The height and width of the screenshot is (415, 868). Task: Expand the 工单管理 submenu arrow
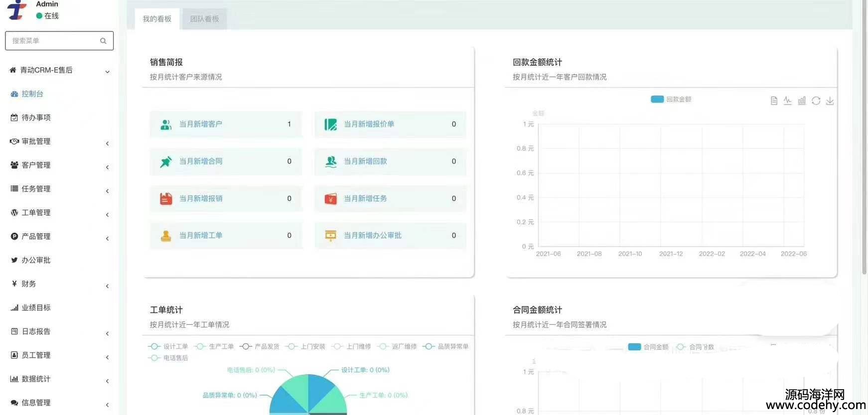pyautogui.click(x=107, y=215)
